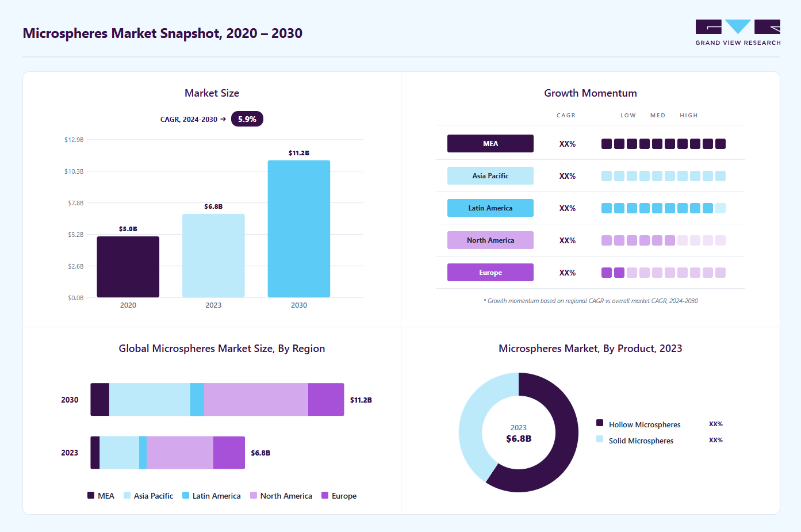The image size is (801, 532).
Task: Select the Europe region label
Action: (x=490, y=273)
